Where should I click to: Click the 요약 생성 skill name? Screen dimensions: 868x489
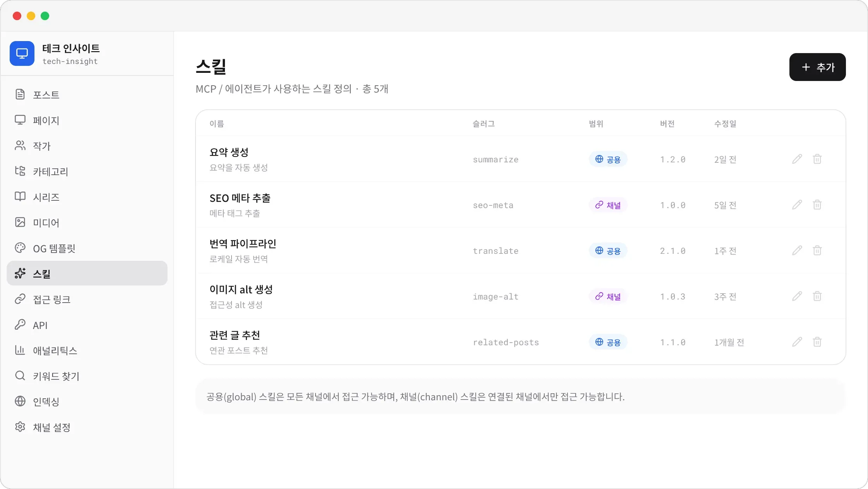tap(229, 152)
